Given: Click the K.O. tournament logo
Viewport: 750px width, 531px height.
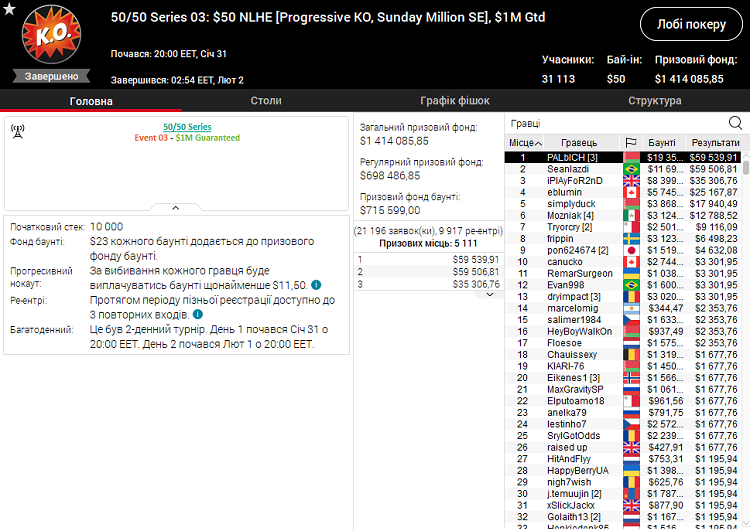Looking at the screenshot, I should 44,37.
